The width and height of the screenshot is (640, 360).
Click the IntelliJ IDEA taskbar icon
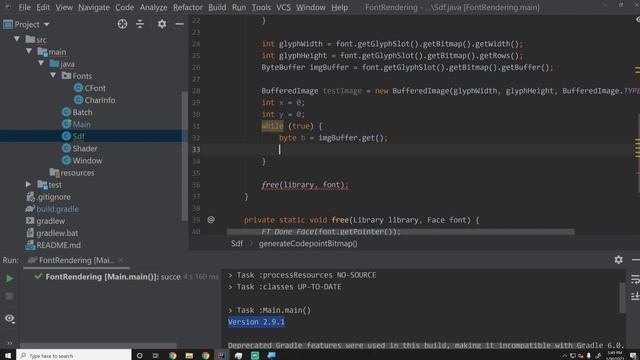pos(222,356)
